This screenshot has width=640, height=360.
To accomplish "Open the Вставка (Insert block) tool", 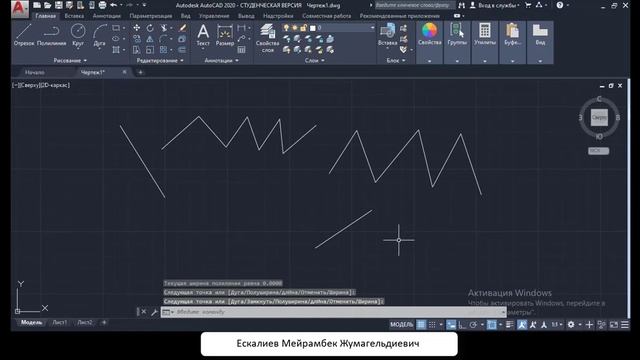I will [x=387, y=35].
